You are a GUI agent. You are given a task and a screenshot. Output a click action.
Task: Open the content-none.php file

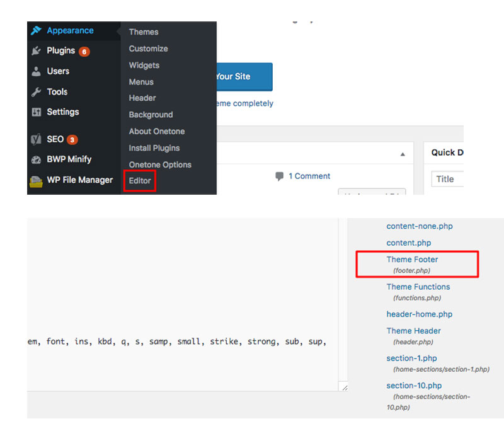[420, 226]
